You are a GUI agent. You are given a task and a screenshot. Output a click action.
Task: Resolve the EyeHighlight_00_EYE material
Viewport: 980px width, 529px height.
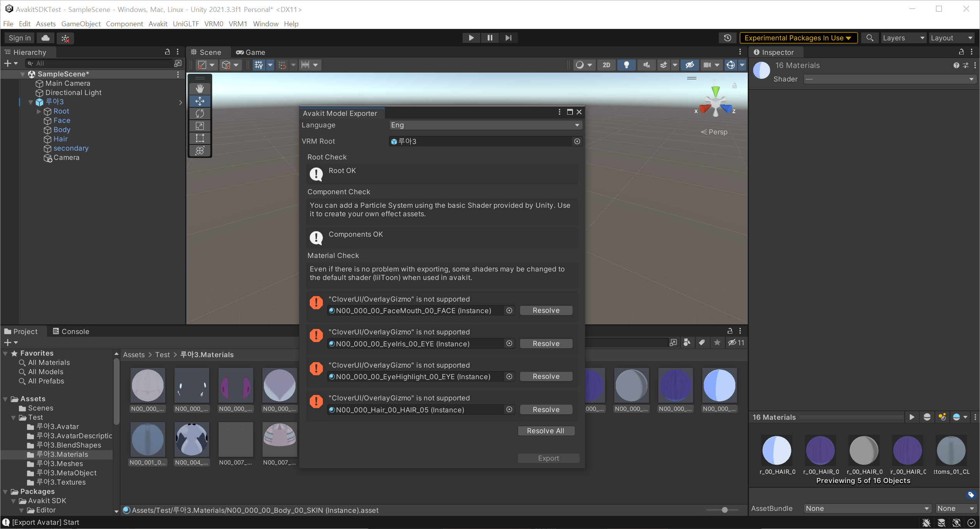click(546, 376)
